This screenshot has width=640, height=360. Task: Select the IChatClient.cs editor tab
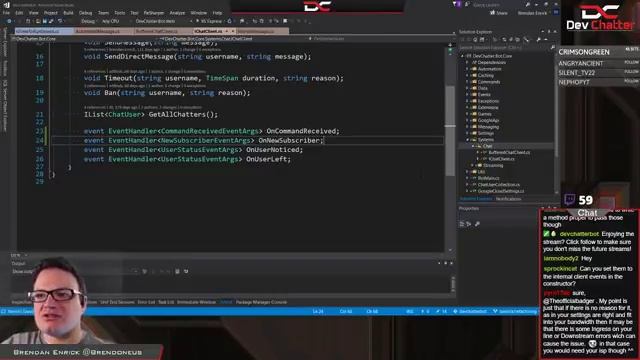[208, 31]
